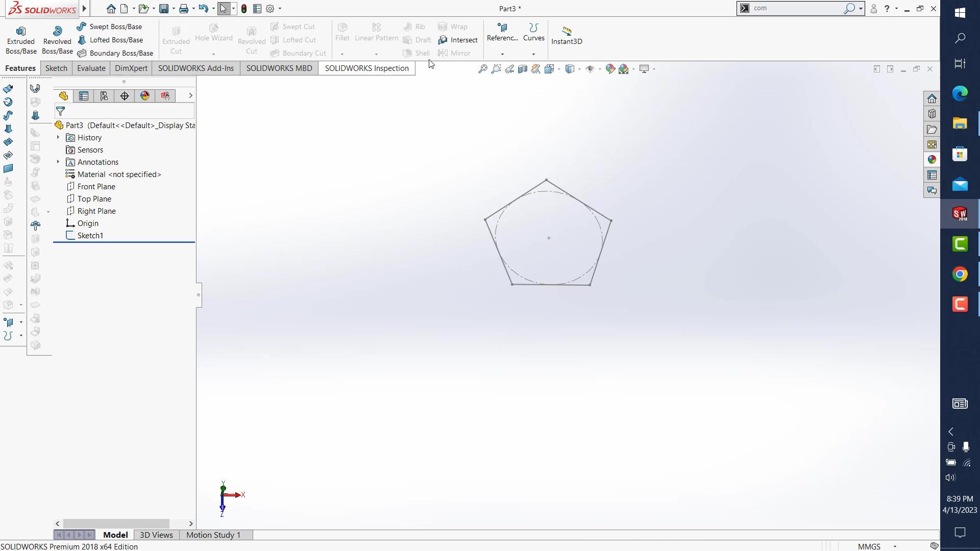Toggle Instant3D mode
Screen dimensions: 980x551
[x=566, y=35]
